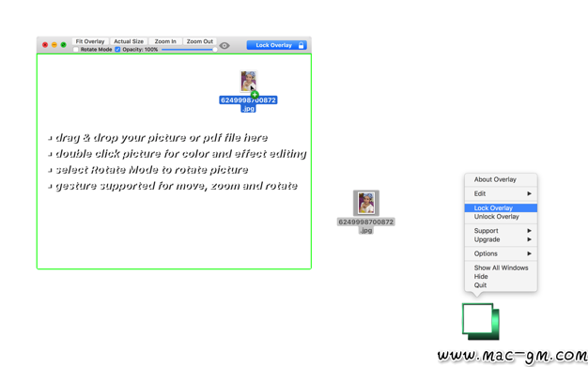The width and height of the screenshot is (588, 367).
Task: Click the eye visibility icon in toolbar
Action: point(224,45)
